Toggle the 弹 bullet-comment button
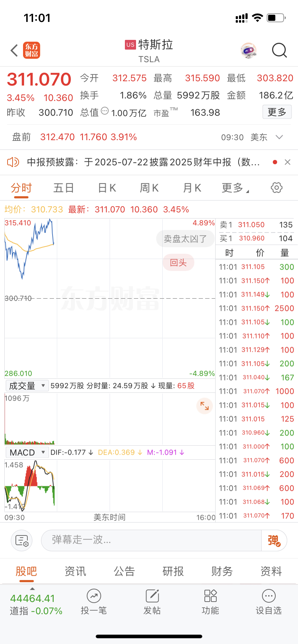Image resolution: width=298 pixels, height=644 pixels. tap(274, 540)
